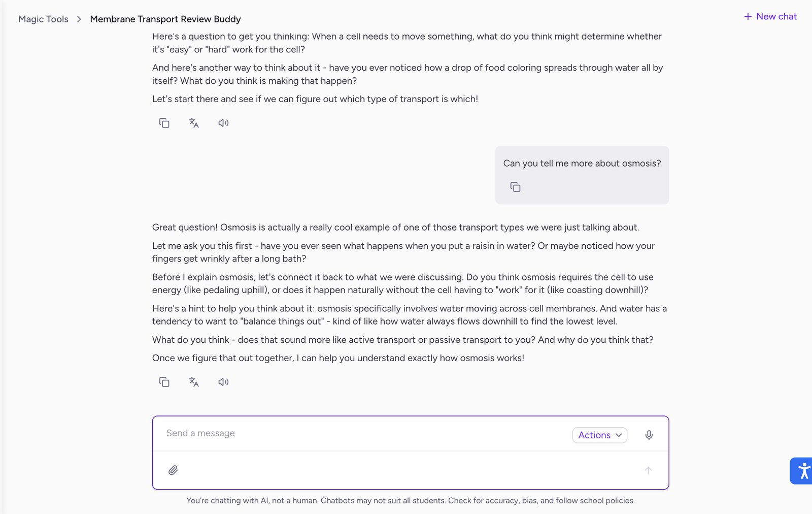Expand the Actions dropdown
The width and height of the screenshot is (812, 514).
(x=599, y=435)
